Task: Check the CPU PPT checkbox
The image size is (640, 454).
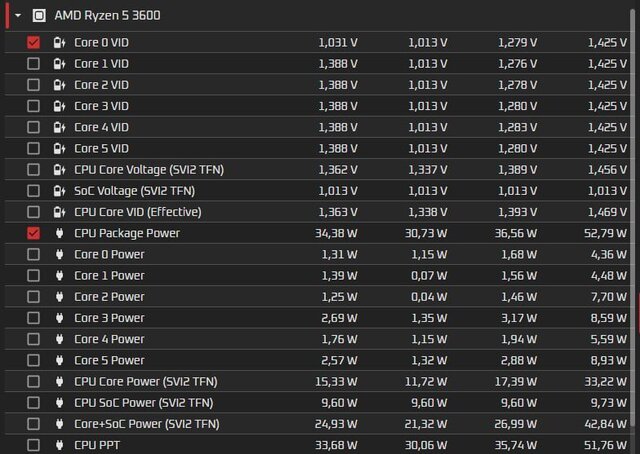Action: coord(34,445)
